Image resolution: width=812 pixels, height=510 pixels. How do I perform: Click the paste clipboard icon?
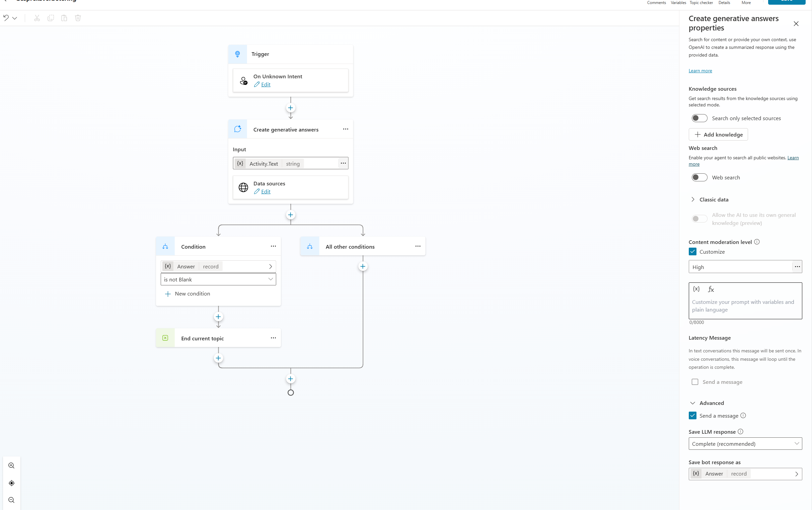(x=64, y=18)
